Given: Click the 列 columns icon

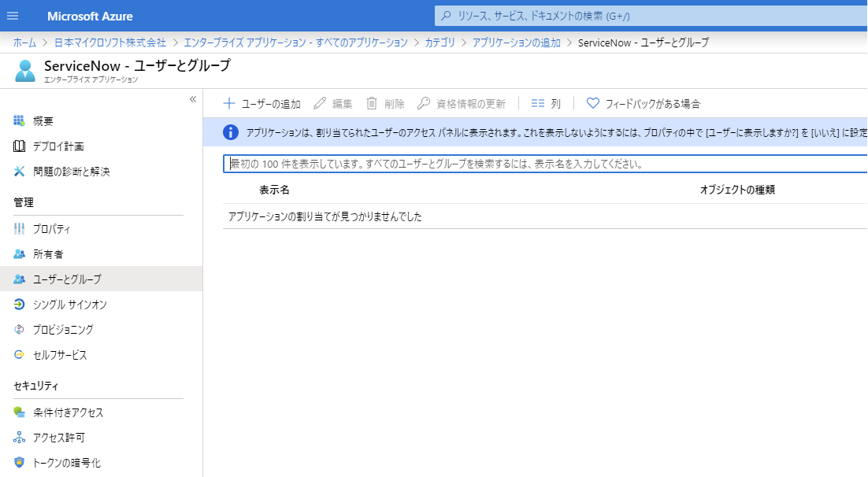Looking at the screenshot, I should (537, 103).
